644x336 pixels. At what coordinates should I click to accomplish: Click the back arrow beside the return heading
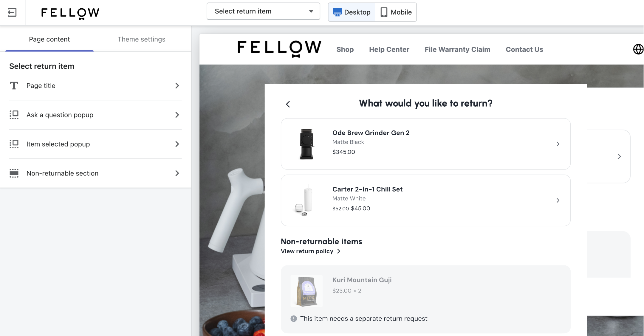(x=288, y=104)
